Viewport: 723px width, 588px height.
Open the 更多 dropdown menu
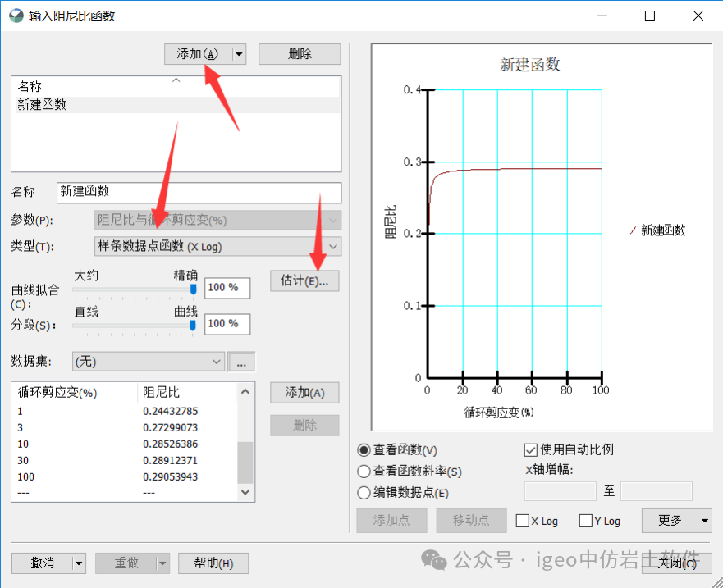676,520
